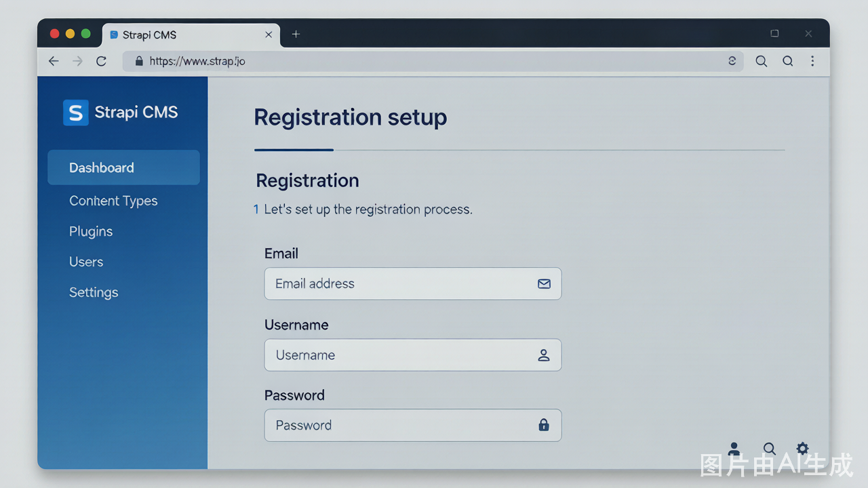Click the URL address bar
868x488 pixels.
click(433, 61)
